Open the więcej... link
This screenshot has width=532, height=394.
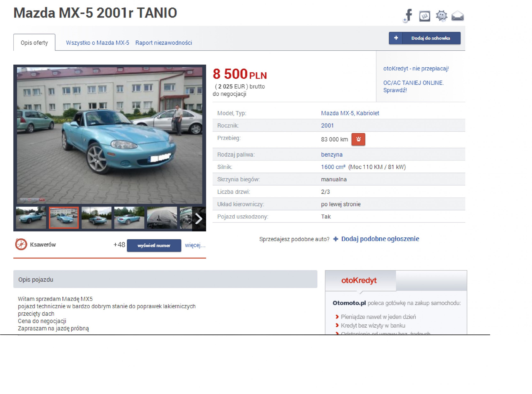[x=195, y=245]
